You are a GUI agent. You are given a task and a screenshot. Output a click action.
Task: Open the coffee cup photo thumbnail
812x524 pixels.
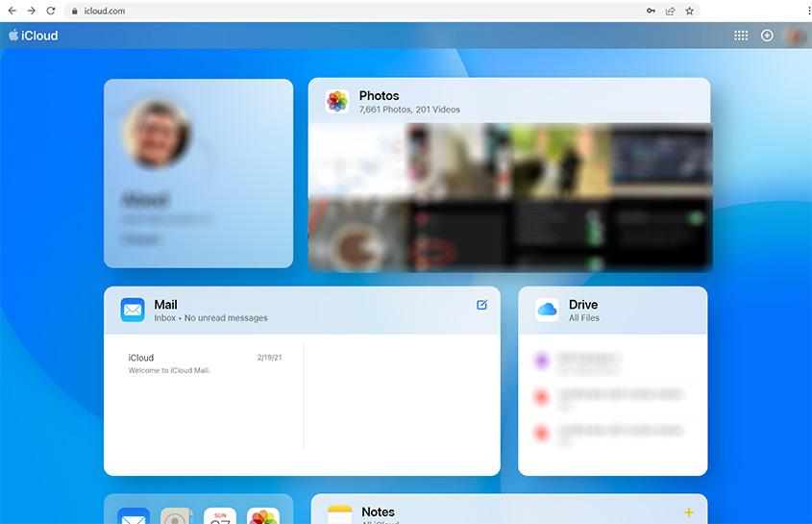(x=358, y=237)
